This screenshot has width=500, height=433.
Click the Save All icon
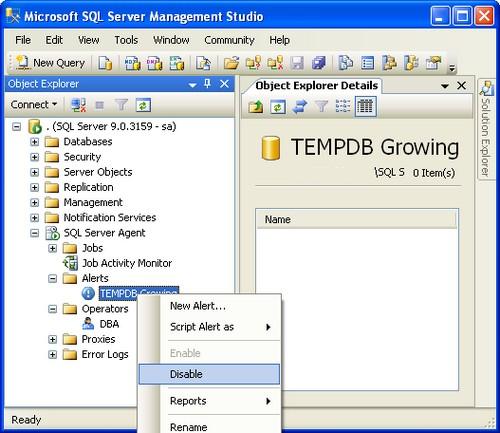point(319,63)
